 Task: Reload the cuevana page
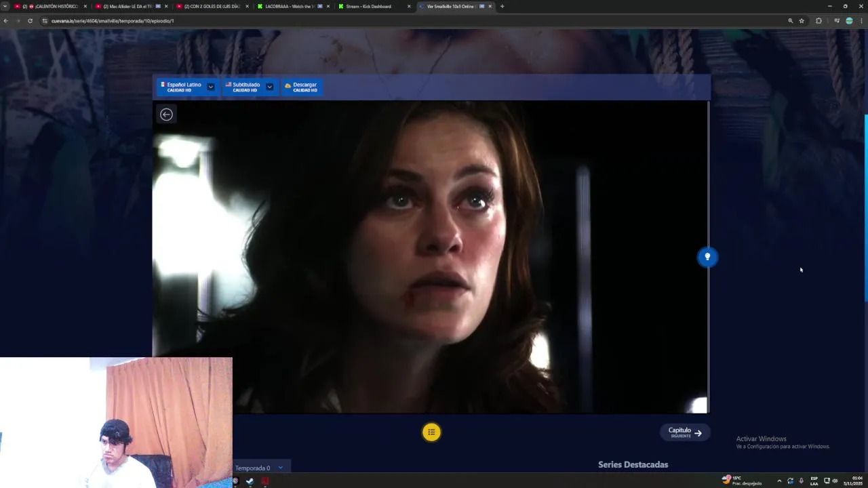click(30, 21)
